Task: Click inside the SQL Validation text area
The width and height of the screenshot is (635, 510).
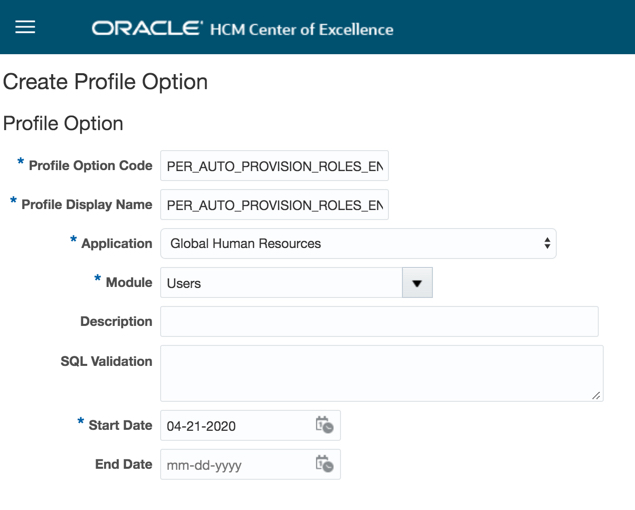Action: [381, 373]
